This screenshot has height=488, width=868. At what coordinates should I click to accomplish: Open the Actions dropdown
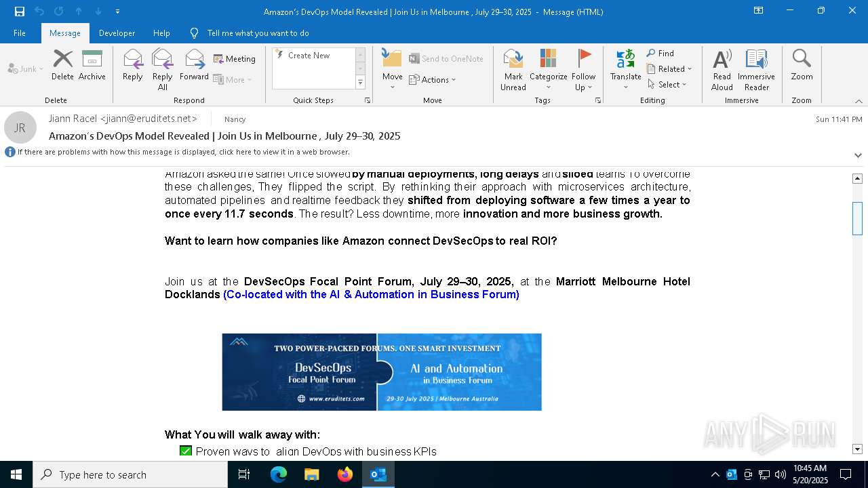[433, 79]
